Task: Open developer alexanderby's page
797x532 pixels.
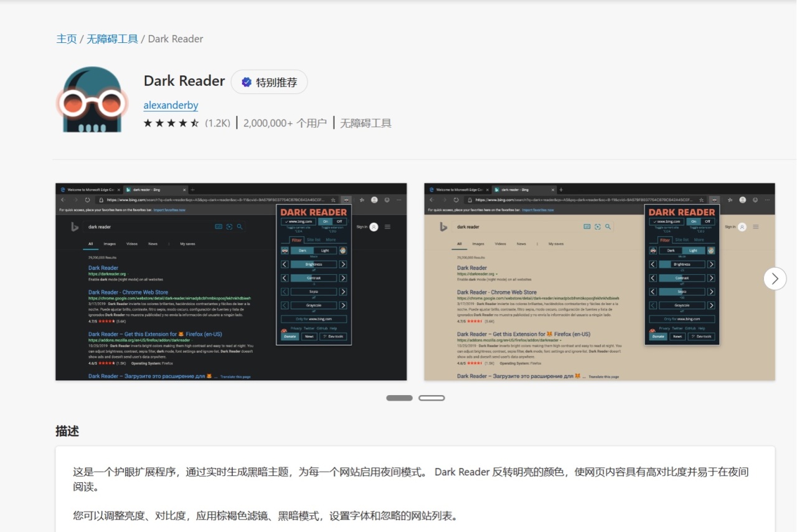Action: click(x=171, y=105)
